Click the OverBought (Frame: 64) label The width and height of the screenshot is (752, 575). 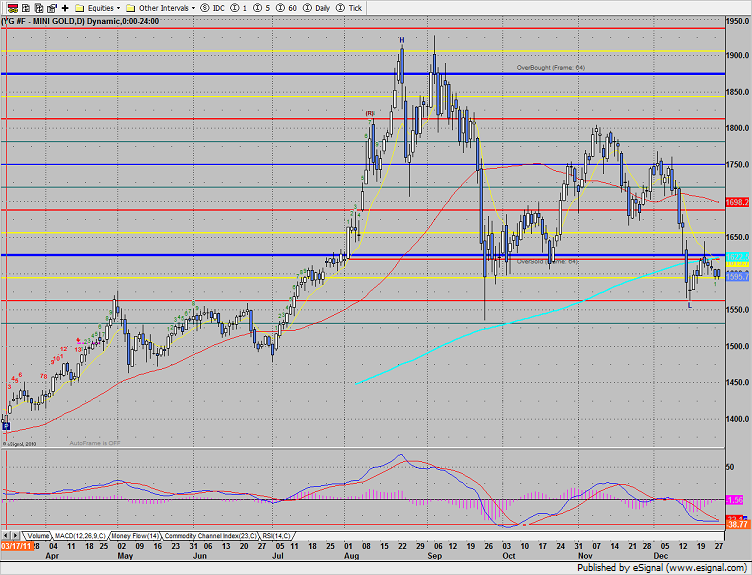(x=551, y=68)
